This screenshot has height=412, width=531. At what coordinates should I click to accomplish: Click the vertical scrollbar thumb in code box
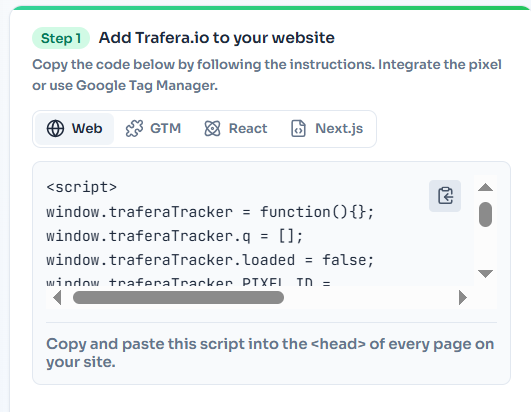coord(485,214)
